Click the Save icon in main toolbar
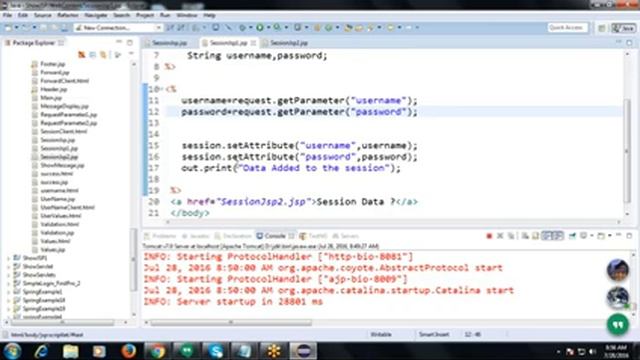The height and width of the screenshot is (360, 640). coord(44,27)
